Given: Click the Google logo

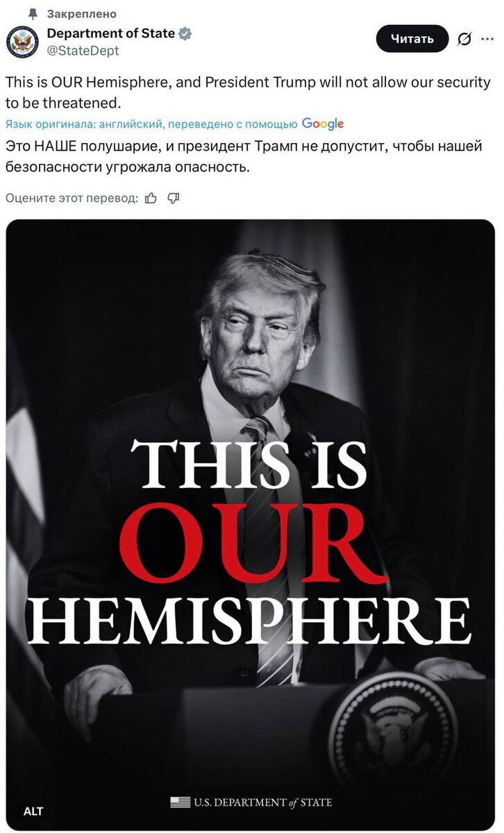Looking at the screenshot, I should tap(324, 124).
